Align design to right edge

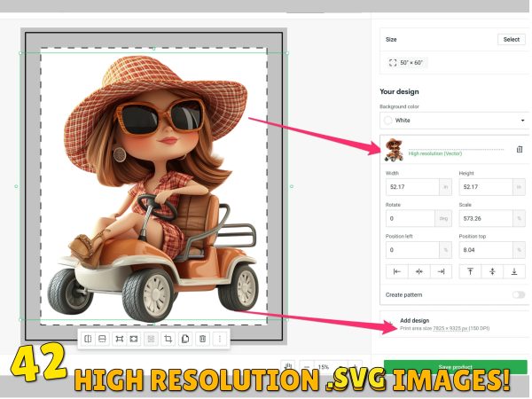pos(440,271)
